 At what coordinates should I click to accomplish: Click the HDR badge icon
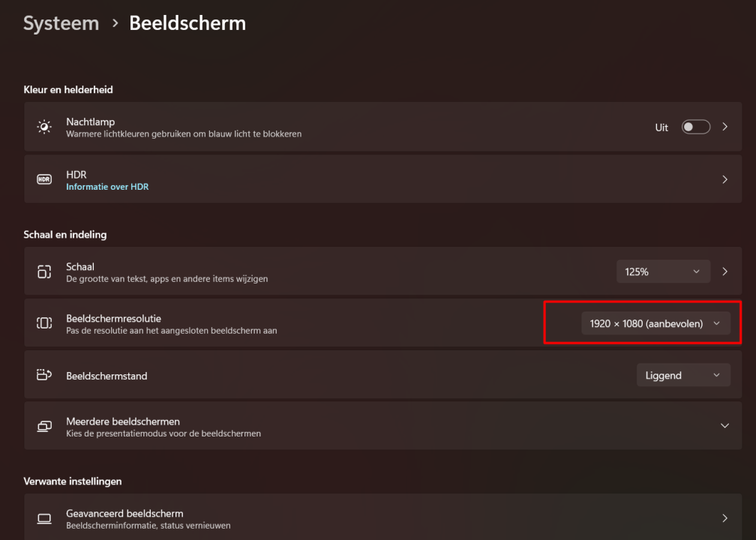point(44,180)
